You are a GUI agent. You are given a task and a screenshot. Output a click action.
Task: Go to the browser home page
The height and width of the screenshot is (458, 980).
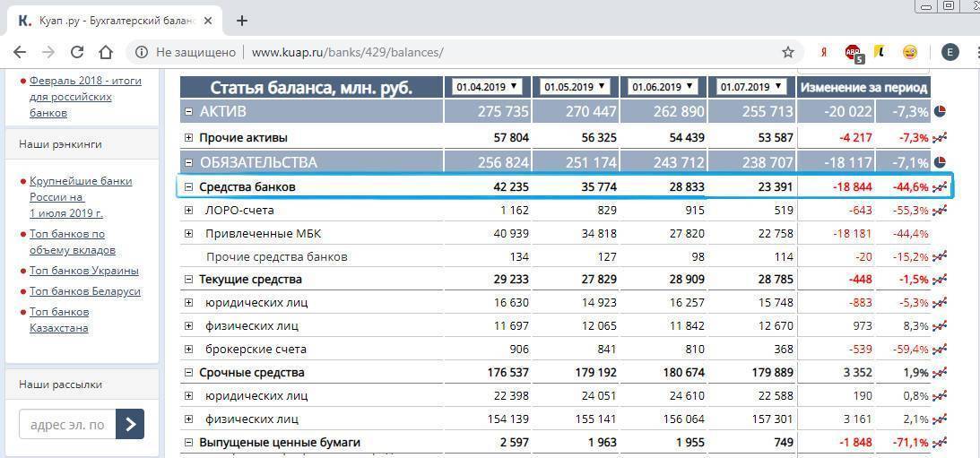pos(106,52)
